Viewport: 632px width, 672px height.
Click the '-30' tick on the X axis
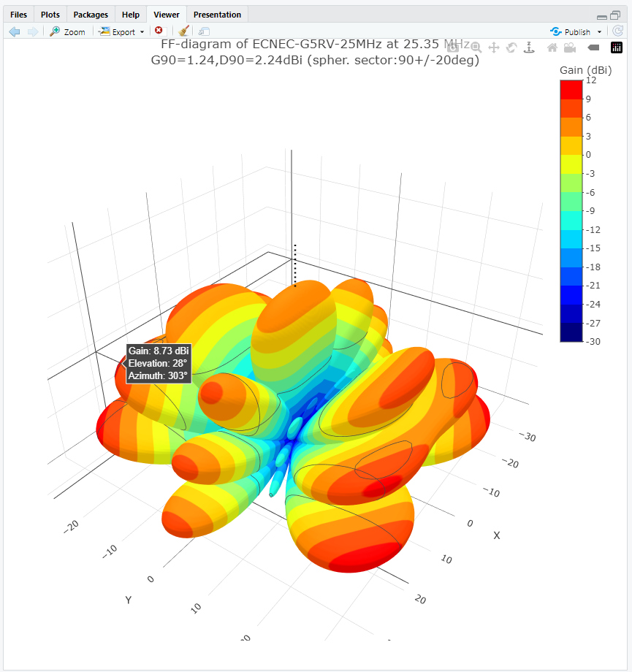pyautogui.click(x=528, y=437)
